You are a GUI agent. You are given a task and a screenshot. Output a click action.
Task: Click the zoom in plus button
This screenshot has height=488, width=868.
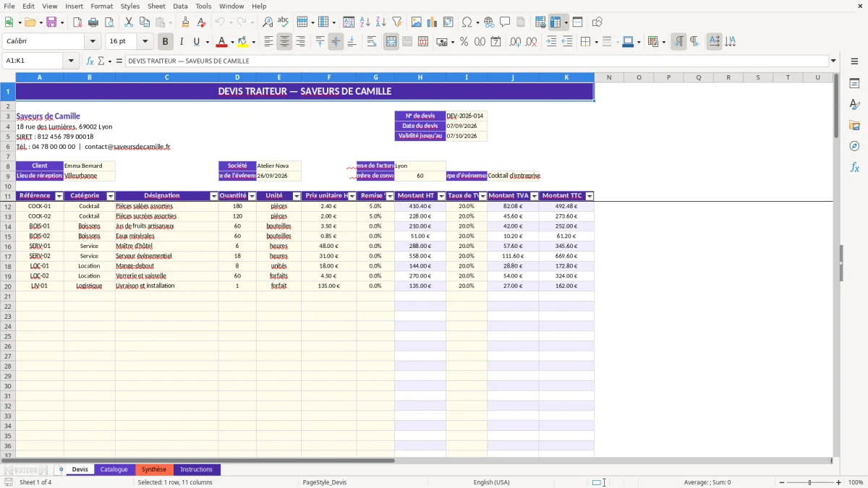[838, 482]
